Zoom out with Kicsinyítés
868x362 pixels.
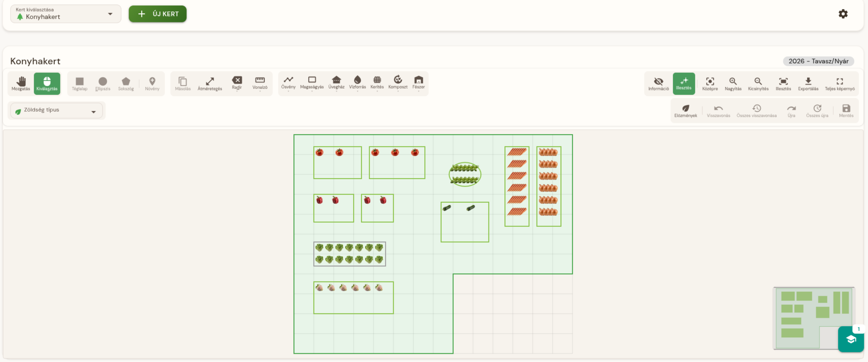758,83
